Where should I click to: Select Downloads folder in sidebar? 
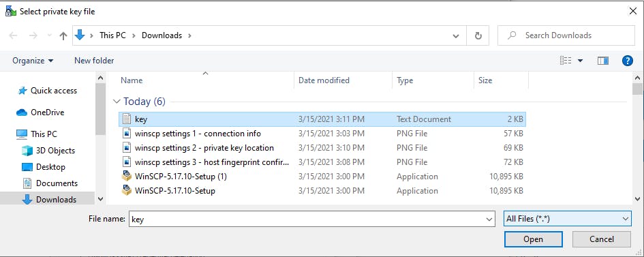[57, 200]
